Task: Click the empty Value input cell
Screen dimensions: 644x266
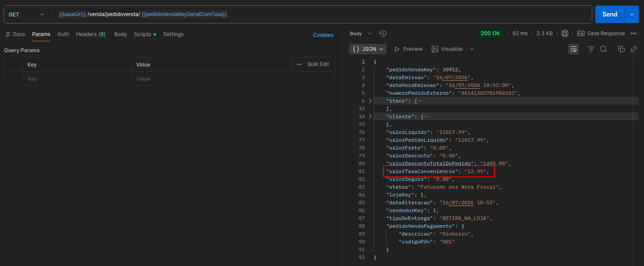Action: point(234,79)
